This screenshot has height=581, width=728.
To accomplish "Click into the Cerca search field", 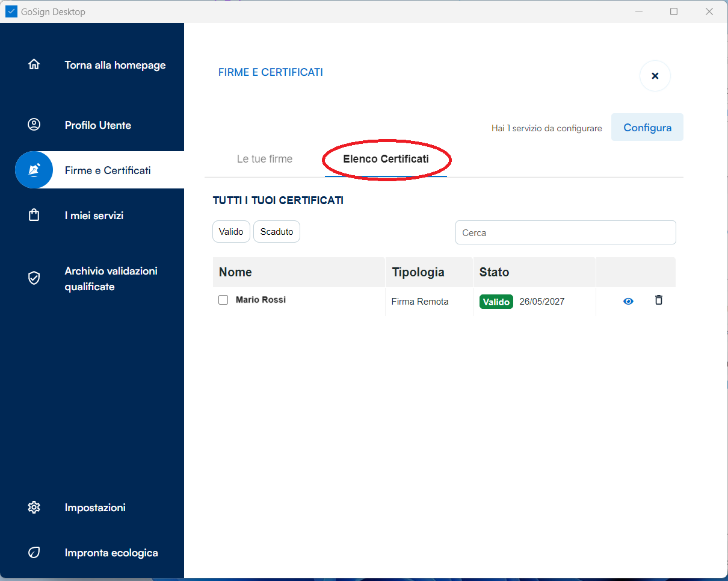I will click(566, 232).
